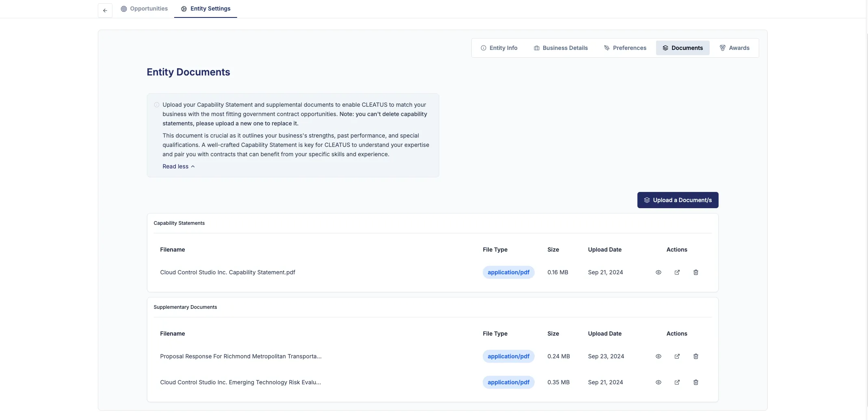Click the 0.24 MB size value
Screen dimensions: 868x420
pos(559,356)
